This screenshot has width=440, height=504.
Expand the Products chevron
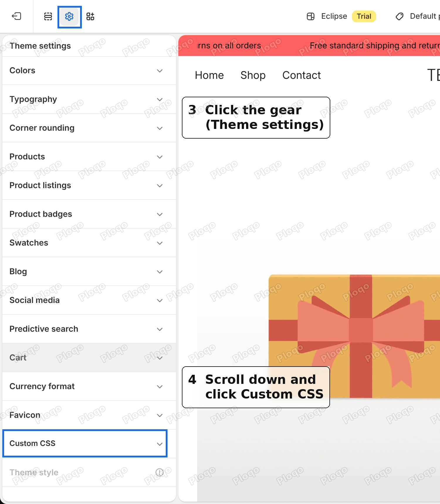pyautogui.click(x=160, y=157)
